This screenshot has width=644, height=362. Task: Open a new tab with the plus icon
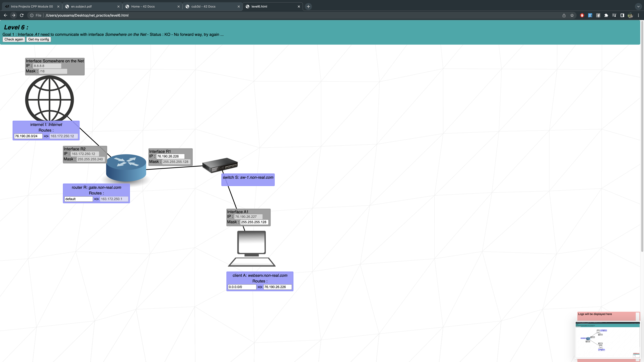pyautogui.click(x=308, y=7)
